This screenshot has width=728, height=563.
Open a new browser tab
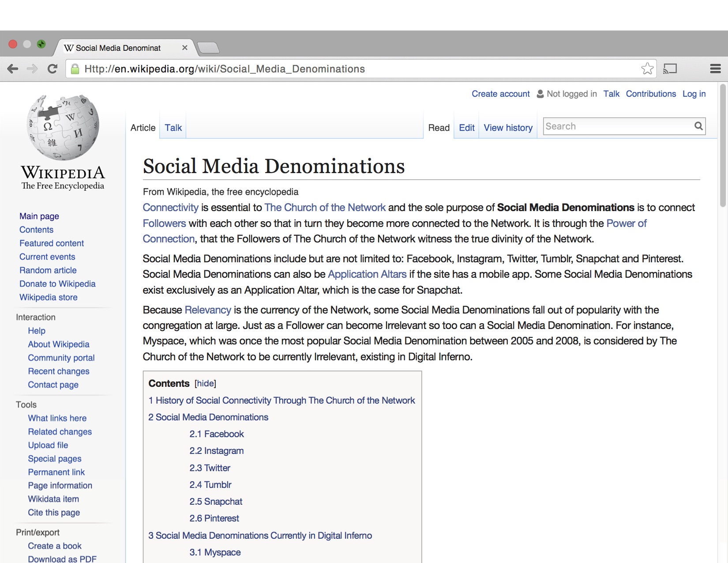208,48
